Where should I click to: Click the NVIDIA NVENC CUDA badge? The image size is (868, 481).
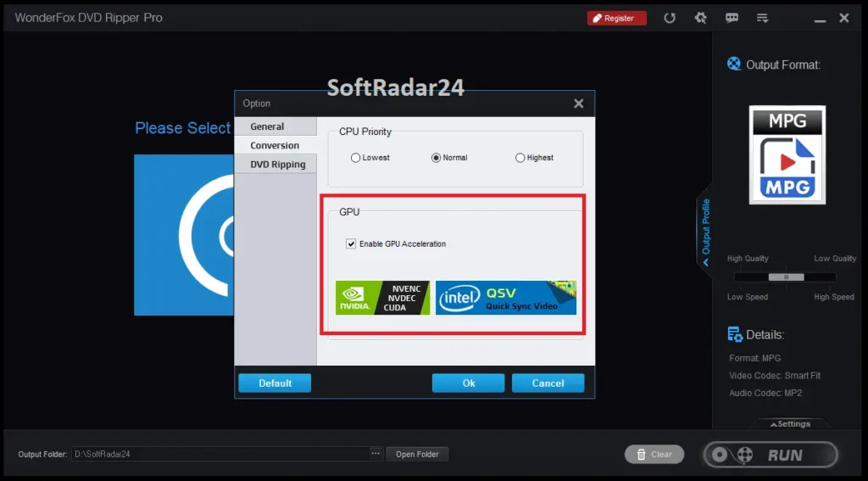[x=382, y=298]
